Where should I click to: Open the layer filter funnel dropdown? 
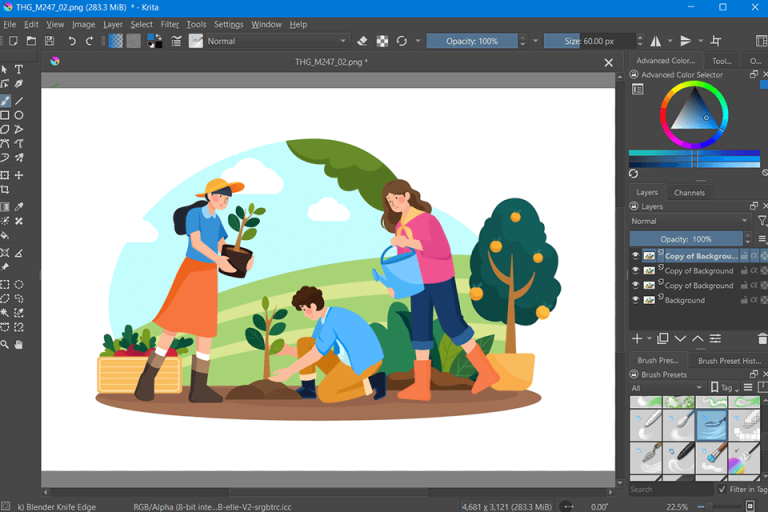[x=763, y=221]
